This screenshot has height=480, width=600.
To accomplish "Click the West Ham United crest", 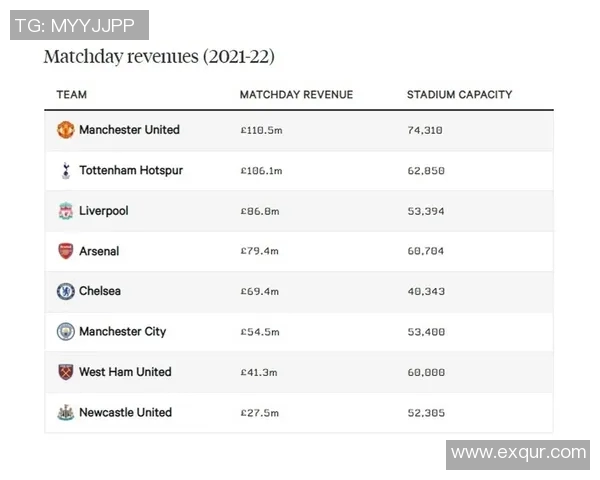I will pos(66,372).
